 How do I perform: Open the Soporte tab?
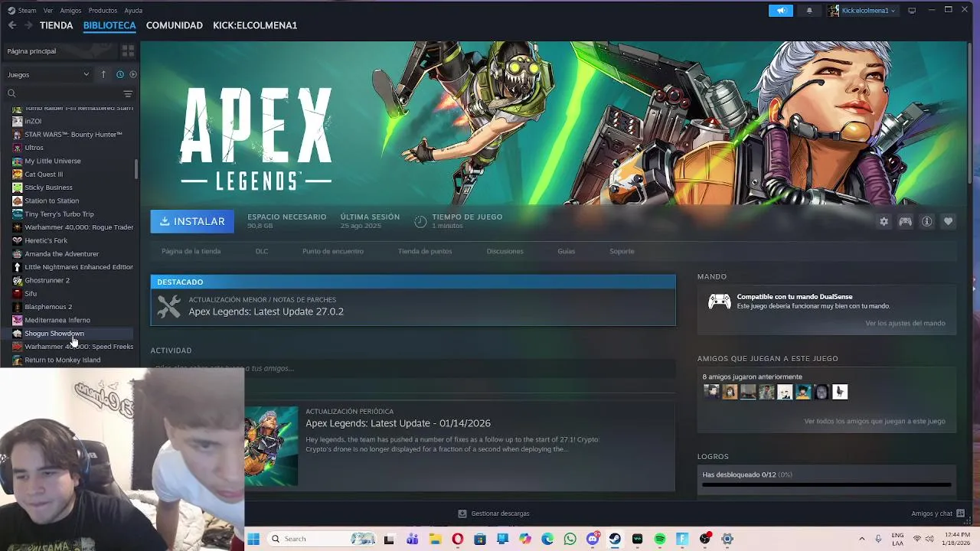tap(622, 251)
